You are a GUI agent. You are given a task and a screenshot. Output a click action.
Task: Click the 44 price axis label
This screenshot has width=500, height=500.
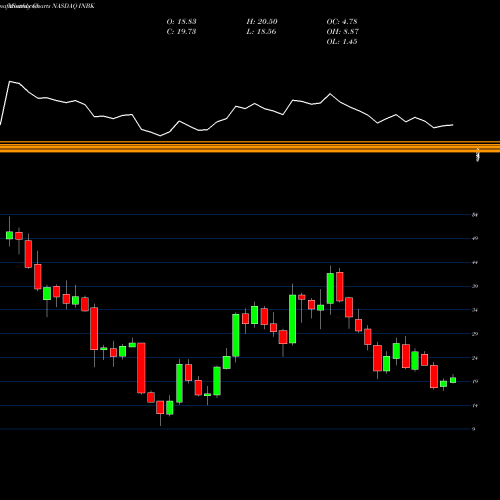coord(475,263)
